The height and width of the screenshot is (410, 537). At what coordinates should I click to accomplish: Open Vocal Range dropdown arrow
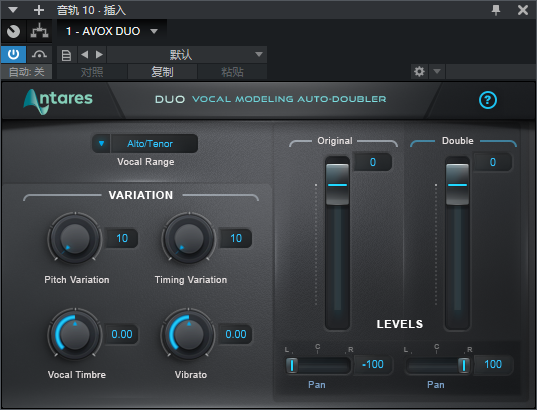[x=101, y=144]
